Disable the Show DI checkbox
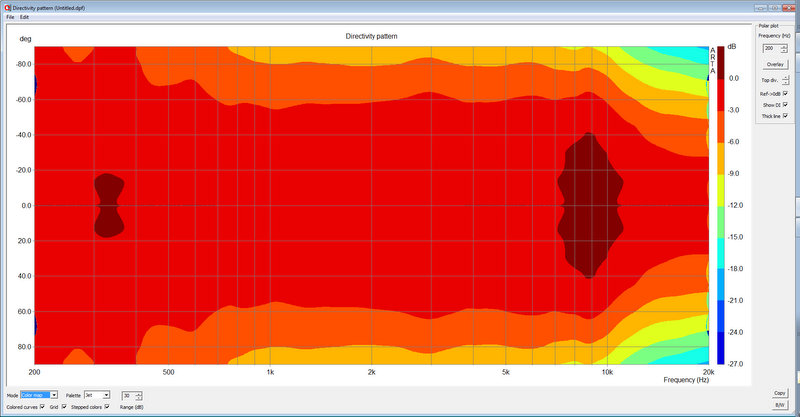Image resolution: width=800 pixels, height=417 pixels. 786,104
